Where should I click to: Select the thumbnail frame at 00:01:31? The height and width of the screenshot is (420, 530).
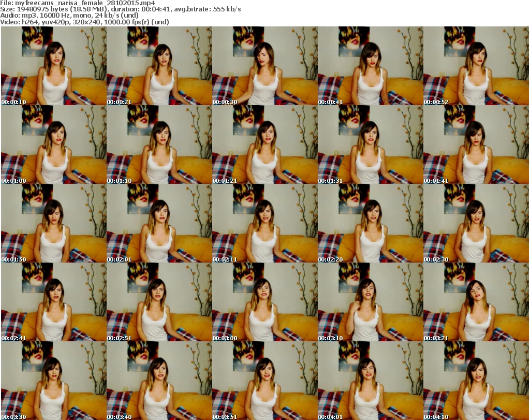click(371, 144)
